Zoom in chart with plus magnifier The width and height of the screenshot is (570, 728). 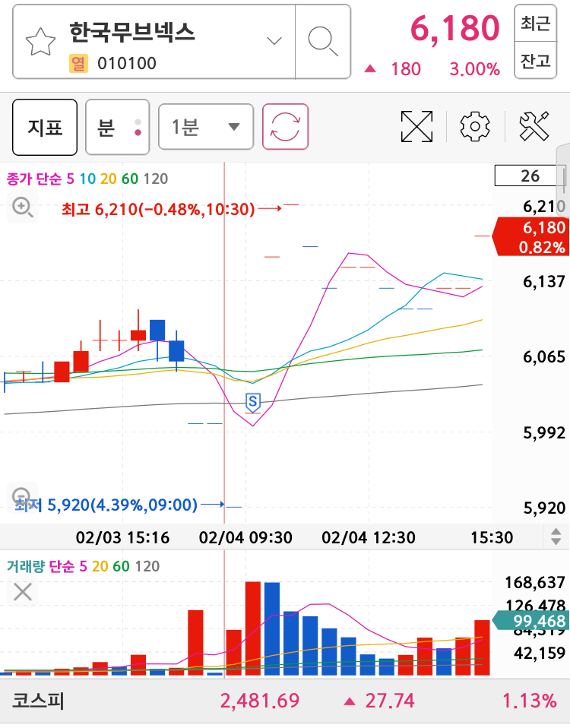[23, 207]
